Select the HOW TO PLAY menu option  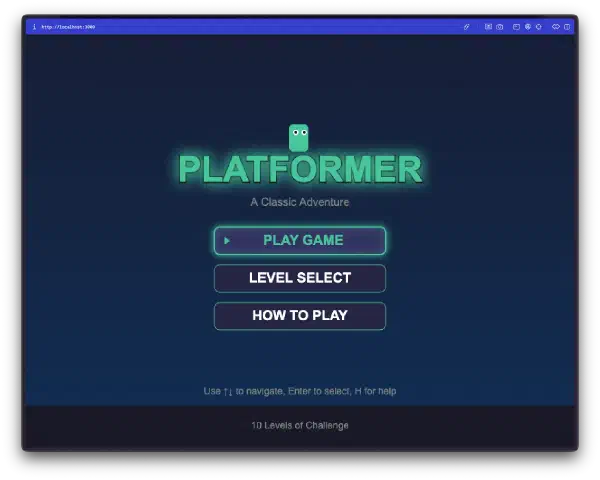300,315
